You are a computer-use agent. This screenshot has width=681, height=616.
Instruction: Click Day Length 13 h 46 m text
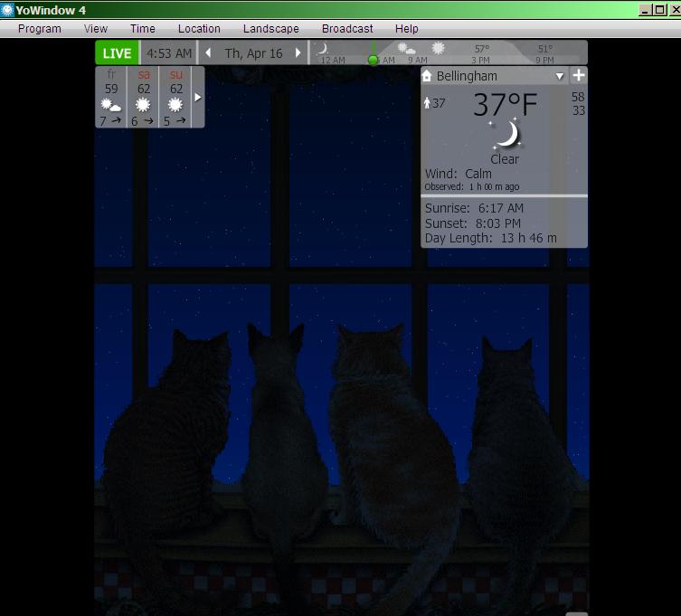point(490,238)
